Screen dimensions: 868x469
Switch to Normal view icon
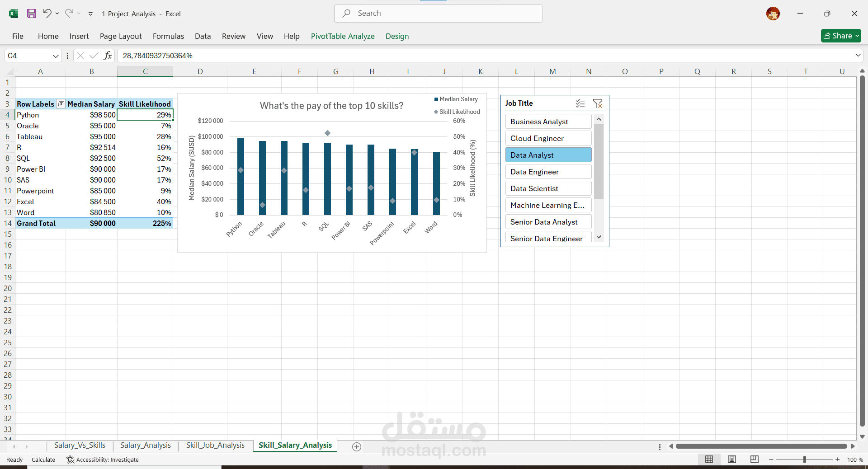[709, 460]
